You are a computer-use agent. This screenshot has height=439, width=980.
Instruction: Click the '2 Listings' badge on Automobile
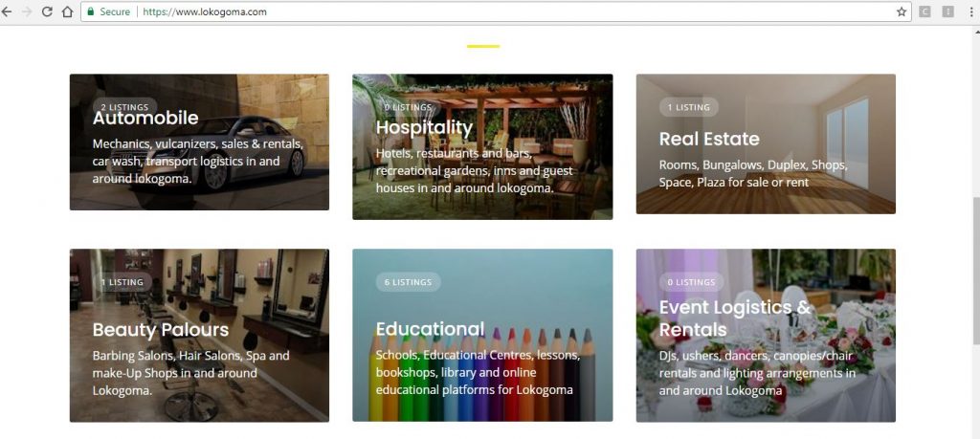click(x=124, y=107)
